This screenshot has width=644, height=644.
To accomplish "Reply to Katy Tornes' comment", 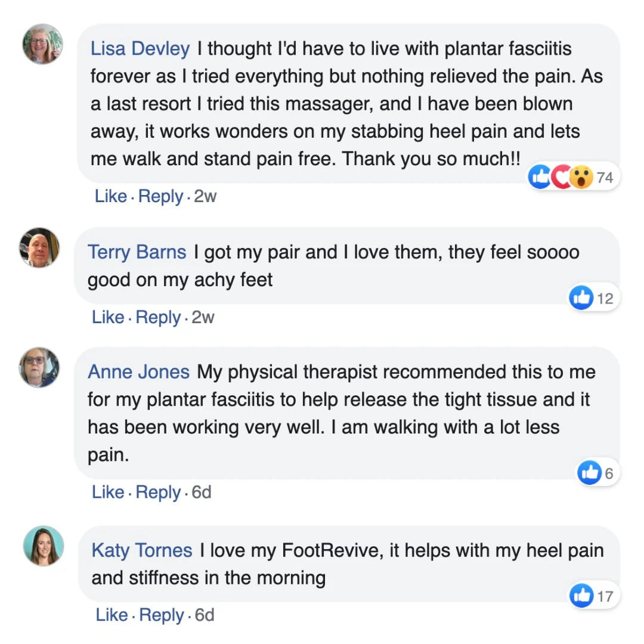I will (162, 615).
